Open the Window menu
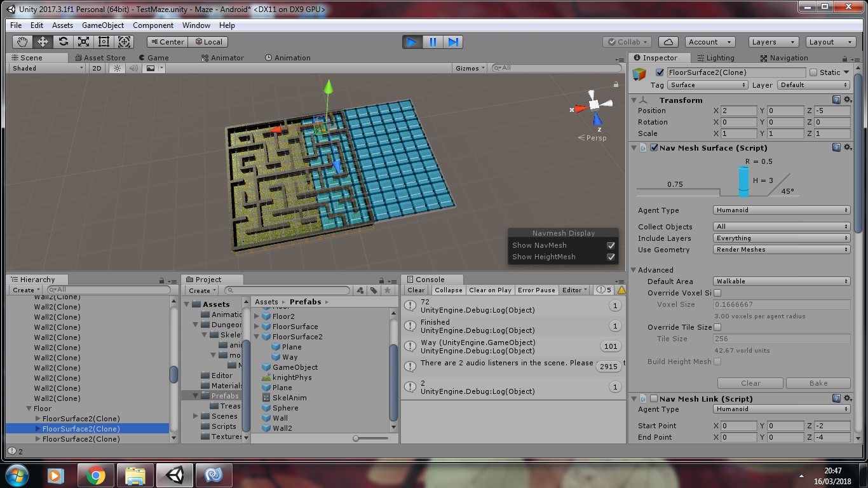Viewport: 868px width, 488px height. pyautogui.click(x=196, y=25)
